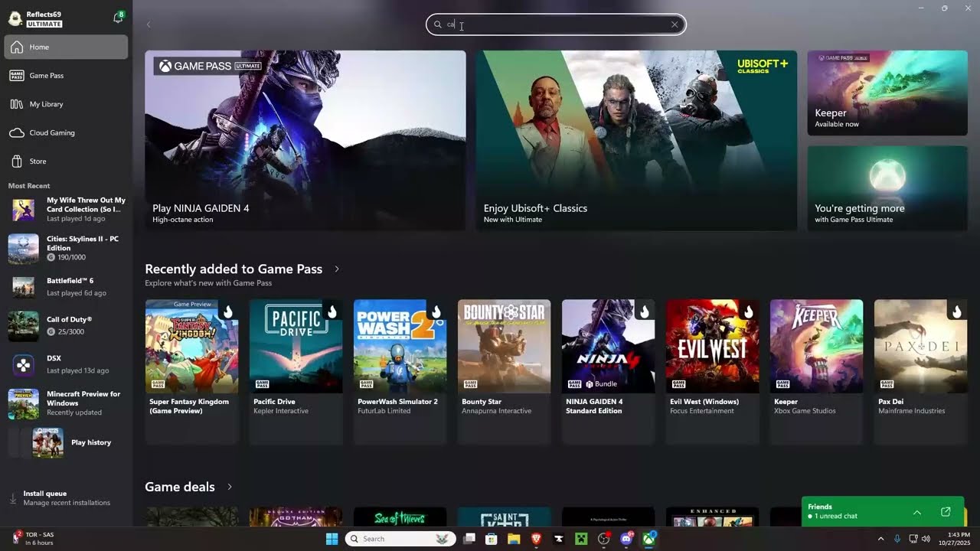980x551 pixels.
Task: Click flame icon on Pax Dei card
Action: pos(957,311)
